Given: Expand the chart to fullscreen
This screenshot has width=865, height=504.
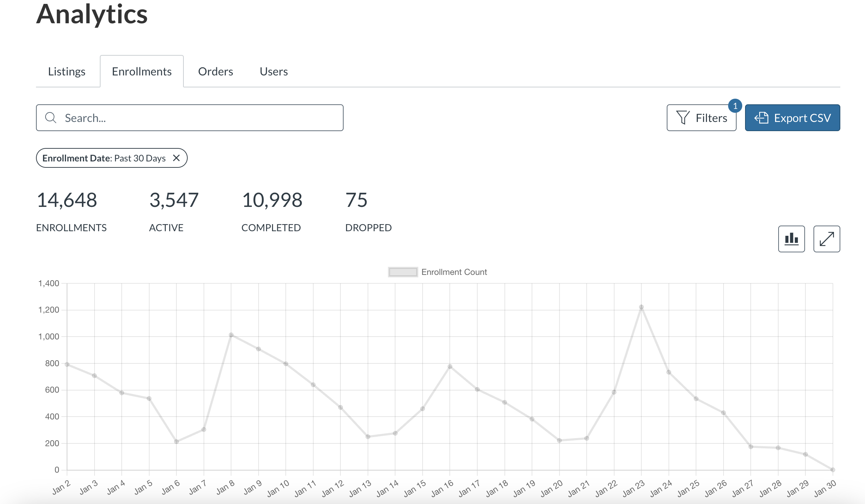Looking at the screenshot, I should click(x=826, y=239).
